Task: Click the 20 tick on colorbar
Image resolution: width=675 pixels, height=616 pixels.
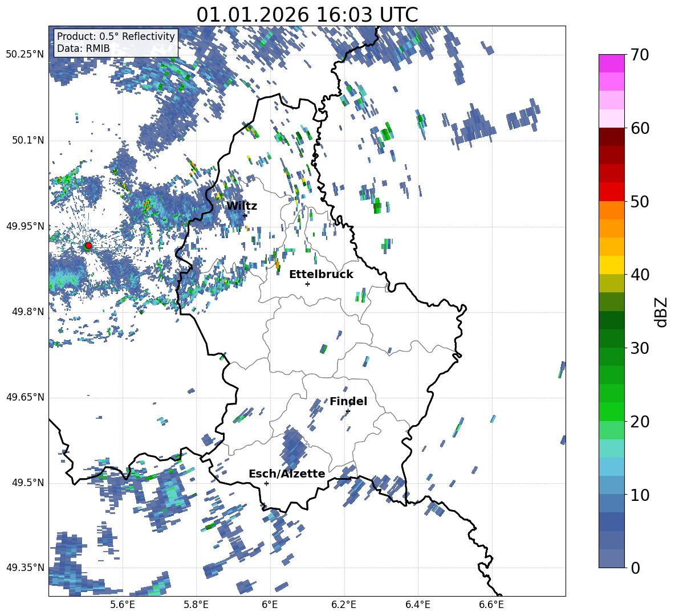Action: [x=640, y=421]
